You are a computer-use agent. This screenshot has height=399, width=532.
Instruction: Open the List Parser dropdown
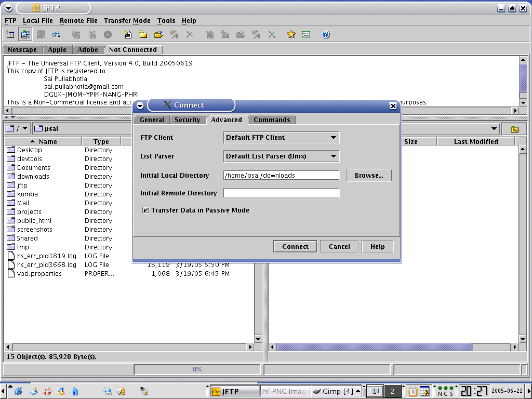coord(281,156)
